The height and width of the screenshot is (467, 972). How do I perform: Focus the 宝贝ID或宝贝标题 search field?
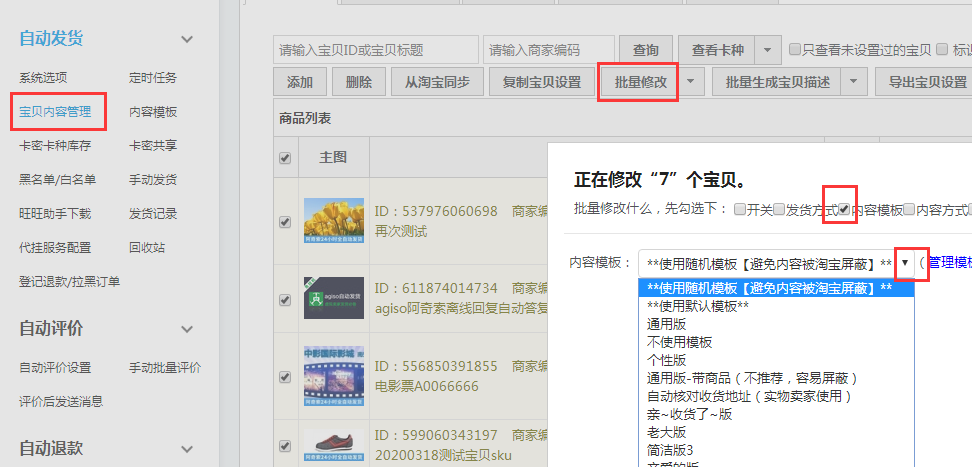[x=376, y=50]
